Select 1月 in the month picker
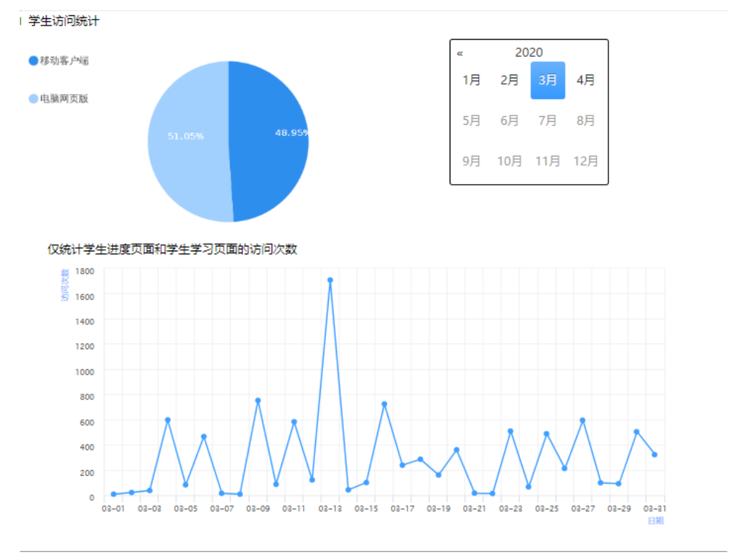741x560 pixels. 471,80
